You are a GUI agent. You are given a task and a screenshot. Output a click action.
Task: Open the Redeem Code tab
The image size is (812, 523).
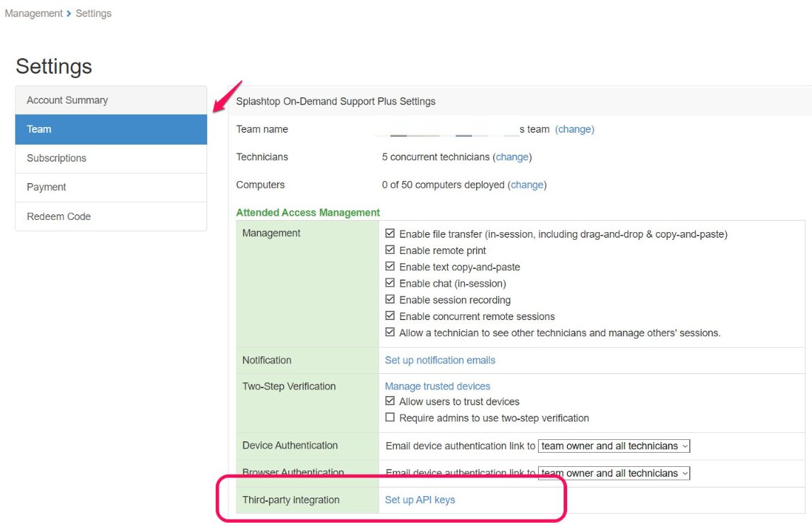(111, 216)
